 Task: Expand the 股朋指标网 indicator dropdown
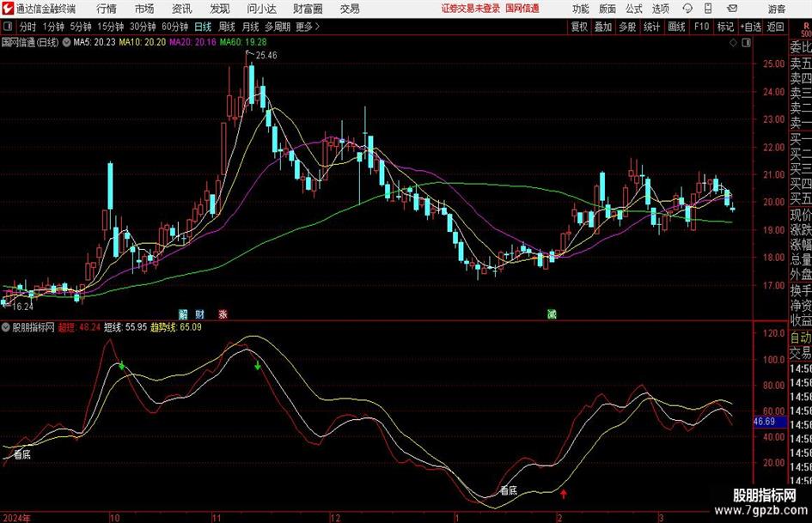(6, 327)
